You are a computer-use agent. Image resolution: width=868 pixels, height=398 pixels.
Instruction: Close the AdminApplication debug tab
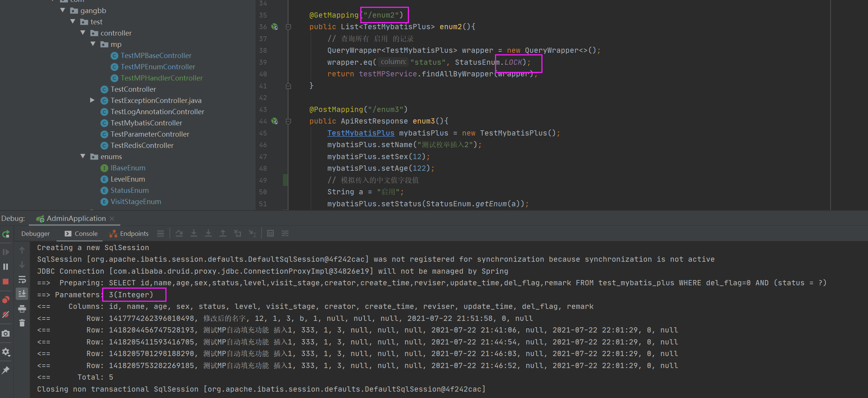(112, 219)
